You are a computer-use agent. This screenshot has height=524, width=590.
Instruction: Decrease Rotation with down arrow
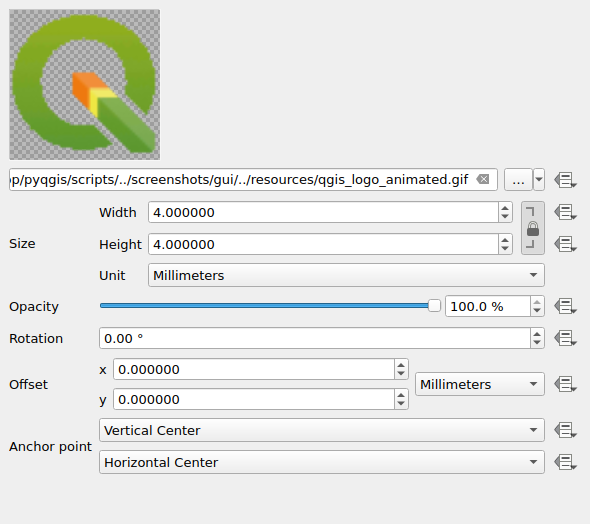537,343
